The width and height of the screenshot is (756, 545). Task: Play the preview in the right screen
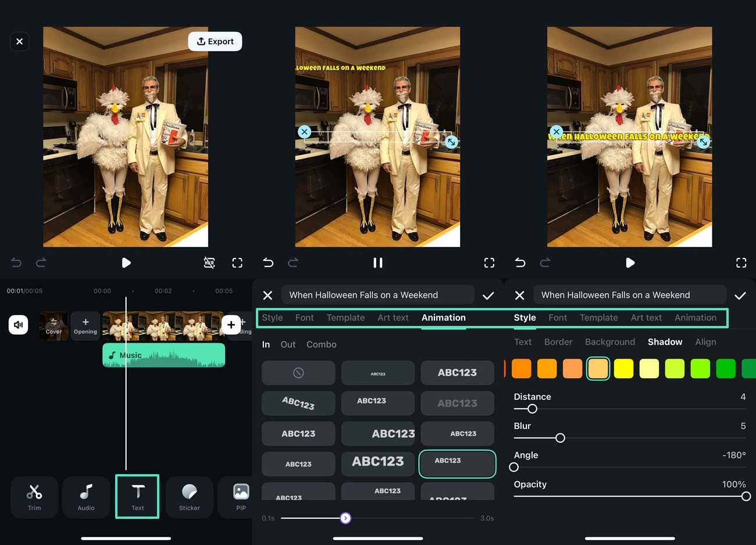630,263
